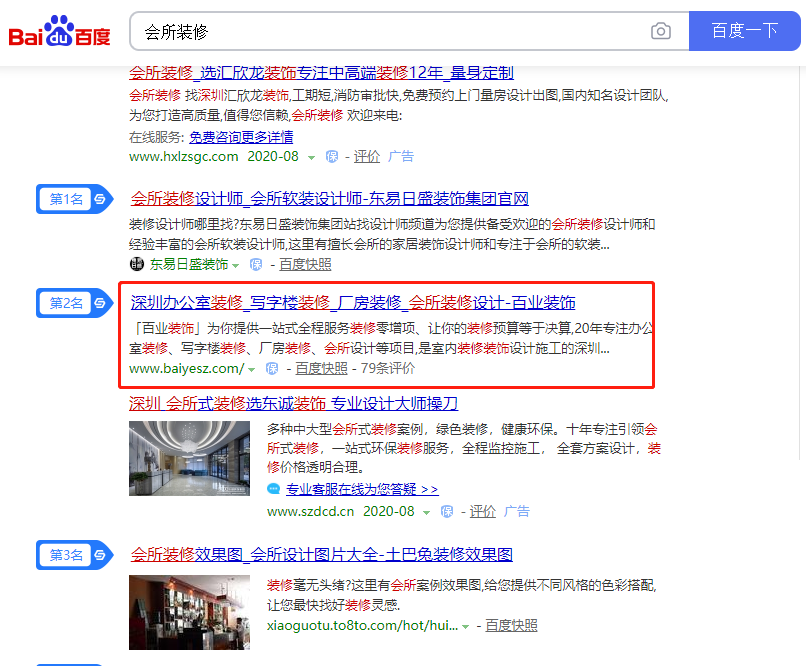Click the 保 badge icon in hxlzsgc result

pos(332,156)
